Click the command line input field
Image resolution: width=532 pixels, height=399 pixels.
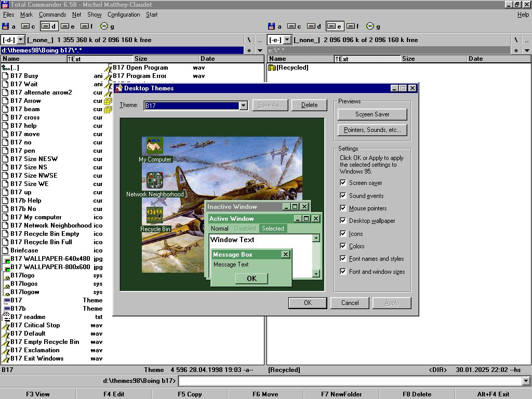[x=349, y=381]
